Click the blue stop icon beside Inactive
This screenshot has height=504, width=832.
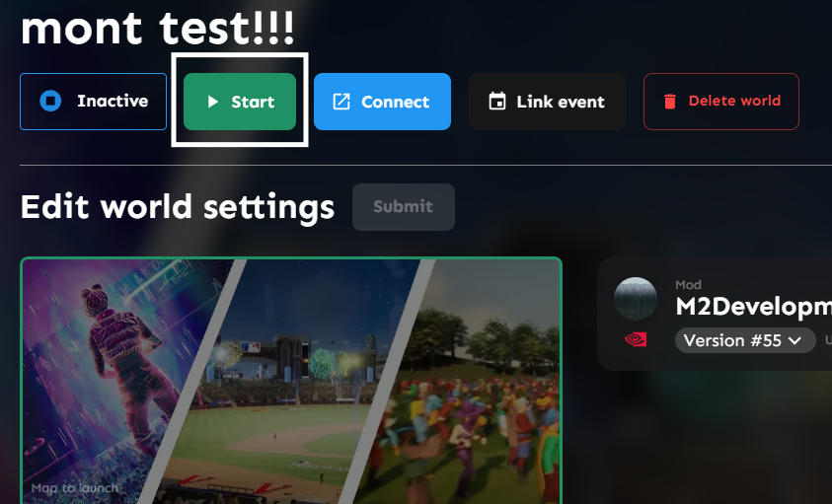50,101
